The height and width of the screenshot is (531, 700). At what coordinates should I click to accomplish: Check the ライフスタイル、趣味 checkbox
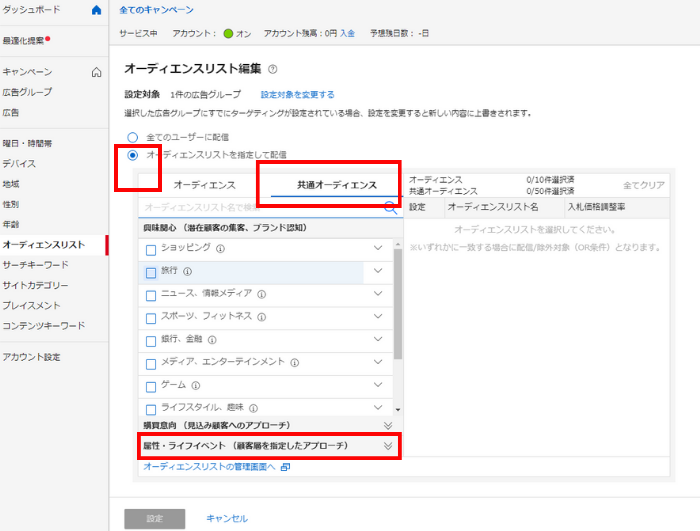[151, 409]
